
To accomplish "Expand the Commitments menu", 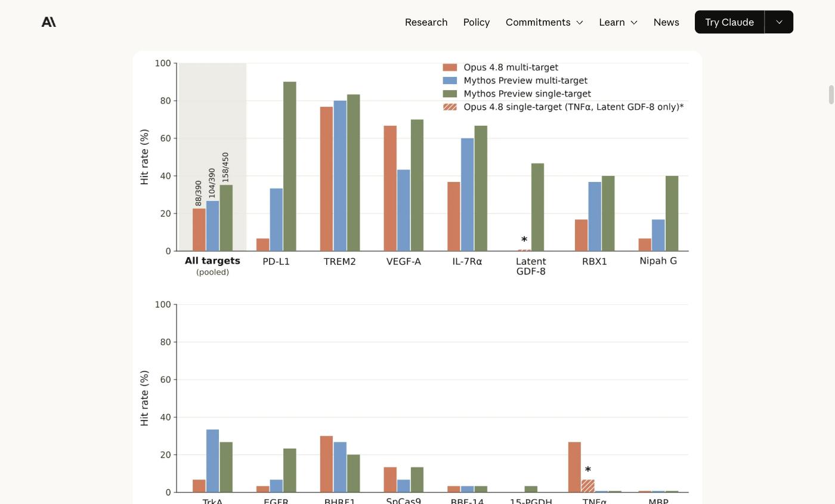I will (x=544, y=22).
